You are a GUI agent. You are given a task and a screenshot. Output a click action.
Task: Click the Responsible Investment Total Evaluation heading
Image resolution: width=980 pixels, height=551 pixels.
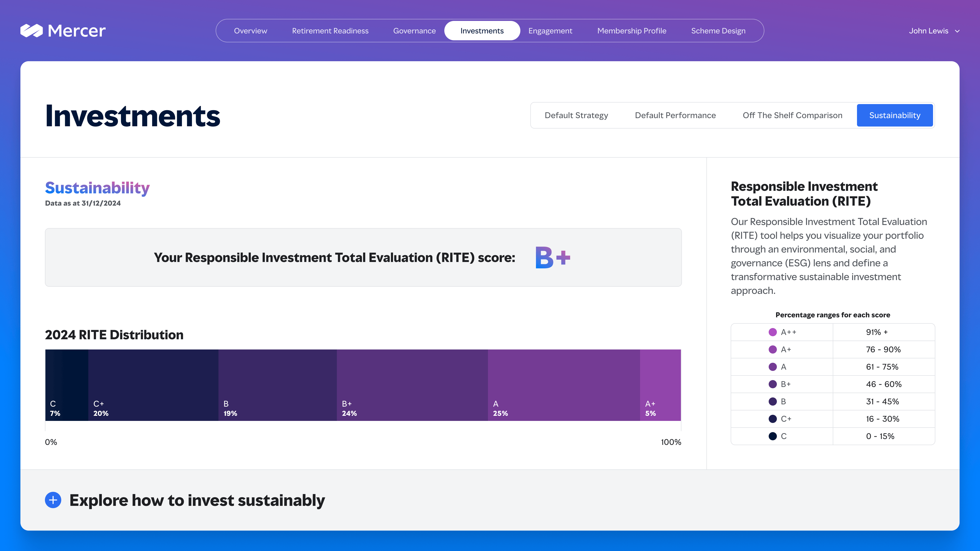coord(804,194)
